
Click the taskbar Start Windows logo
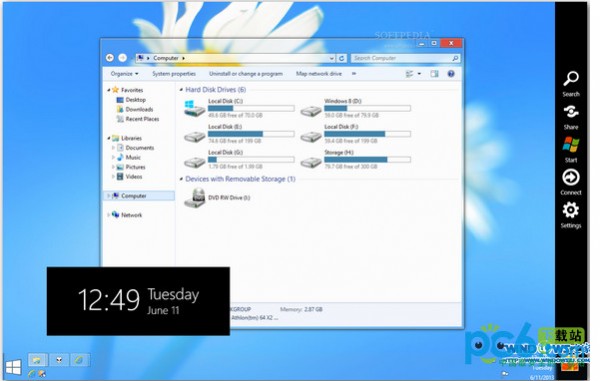[13, 367]
